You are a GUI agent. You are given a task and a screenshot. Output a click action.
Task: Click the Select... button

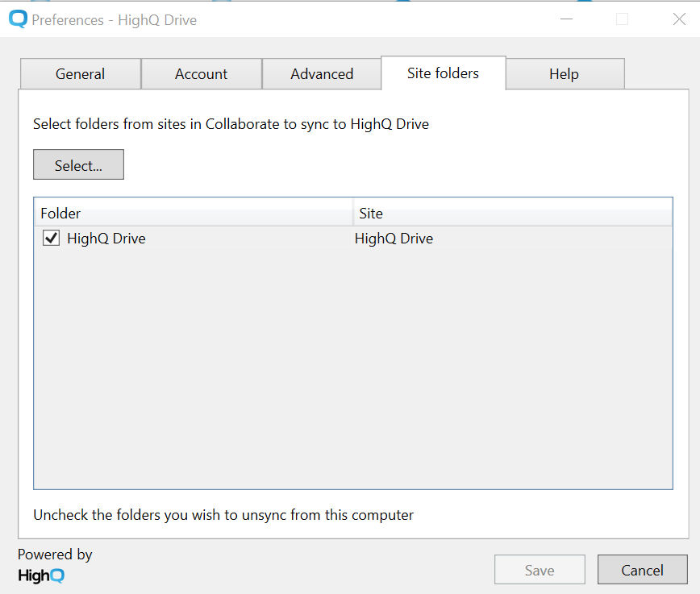click(78, 164)
